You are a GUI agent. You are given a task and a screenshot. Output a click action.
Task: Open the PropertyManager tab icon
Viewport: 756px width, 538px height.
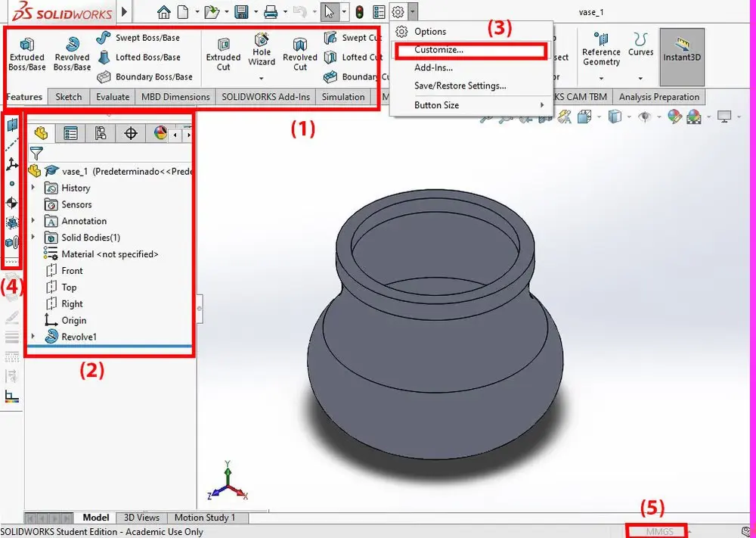coord(70,134)
